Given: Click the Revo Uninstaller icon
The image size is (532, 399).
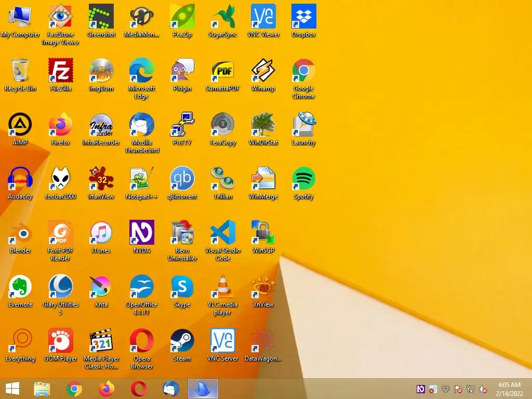Looking at the screenshot, I should pos(182,232).
